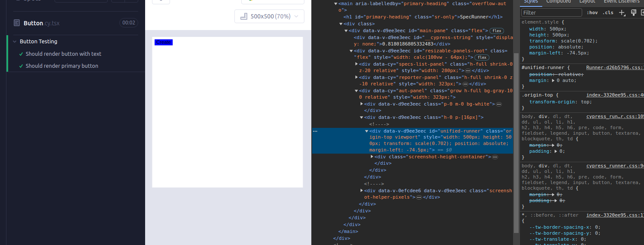Viewport: 644px width, 245px height.
Task: Collapse the main element in DOM tree
Action: tap(335, 3)
